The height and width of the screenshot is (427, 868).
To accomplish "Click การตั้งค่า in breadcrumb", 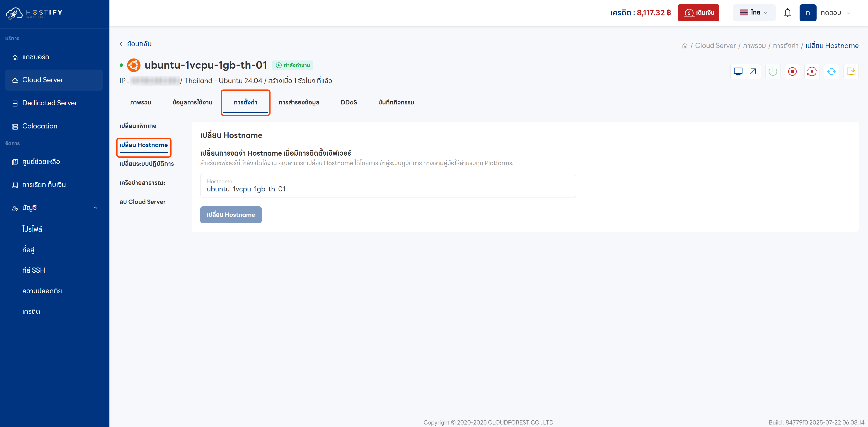I will pyautogui.click(x=786, y=46).
